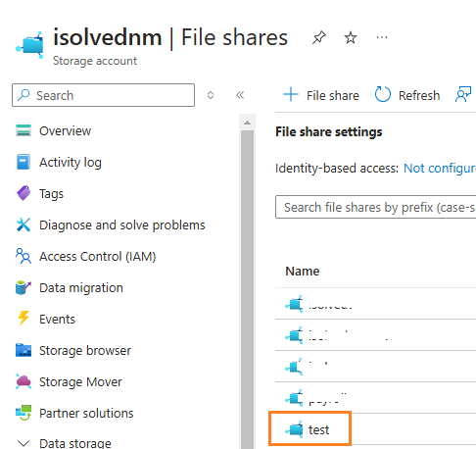The image size is (476, 449).
Task: Add a new File share
Action: pyautogui.click(x=321, y=95)
